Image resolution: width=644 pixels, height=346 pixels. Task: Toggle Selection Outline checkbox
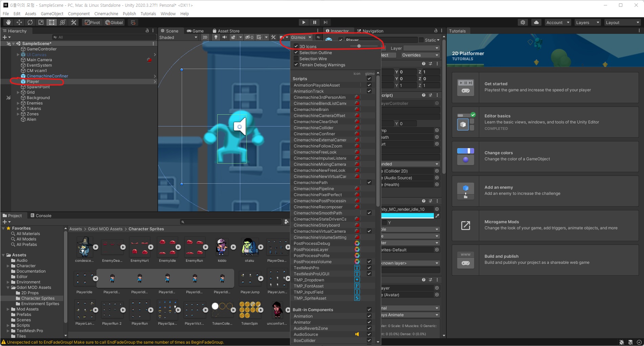click(x=296, y=52)
